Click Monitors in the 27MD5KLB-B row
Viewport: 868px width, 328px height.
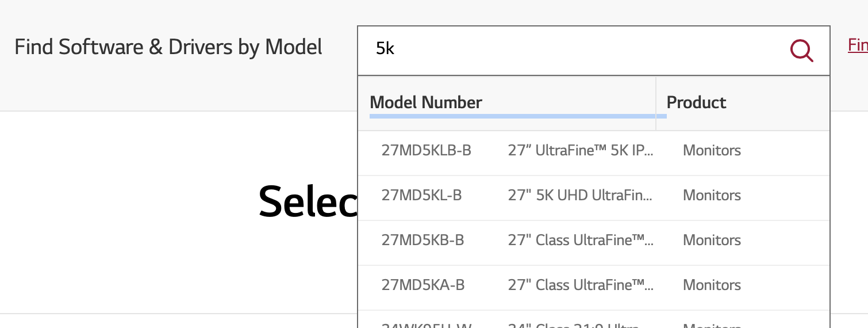(712, 151)
